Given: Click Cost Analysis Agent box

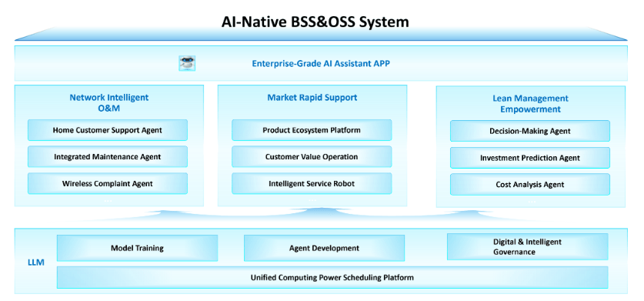Looking at the screenshot, I should 530,185.
